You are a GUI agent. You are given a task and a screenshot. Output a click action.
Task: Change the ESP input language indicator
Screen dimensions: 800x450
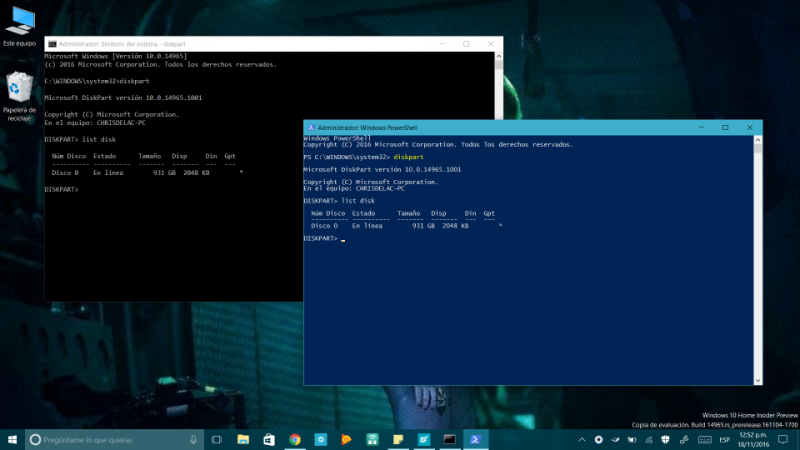click(724, 439)
